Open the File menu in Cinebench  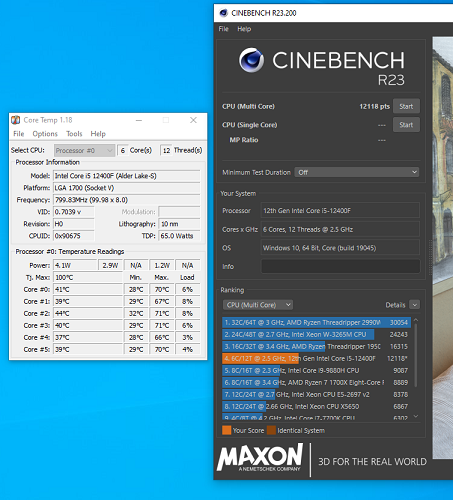click(x=224, y=29)
